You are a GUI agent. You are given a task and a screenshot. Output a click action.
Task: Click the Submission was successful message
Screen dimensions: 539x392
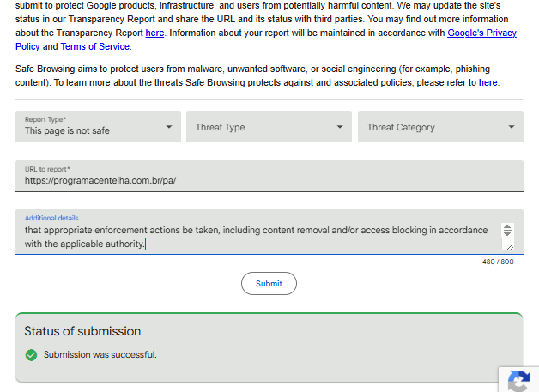(x=100, y=354)
